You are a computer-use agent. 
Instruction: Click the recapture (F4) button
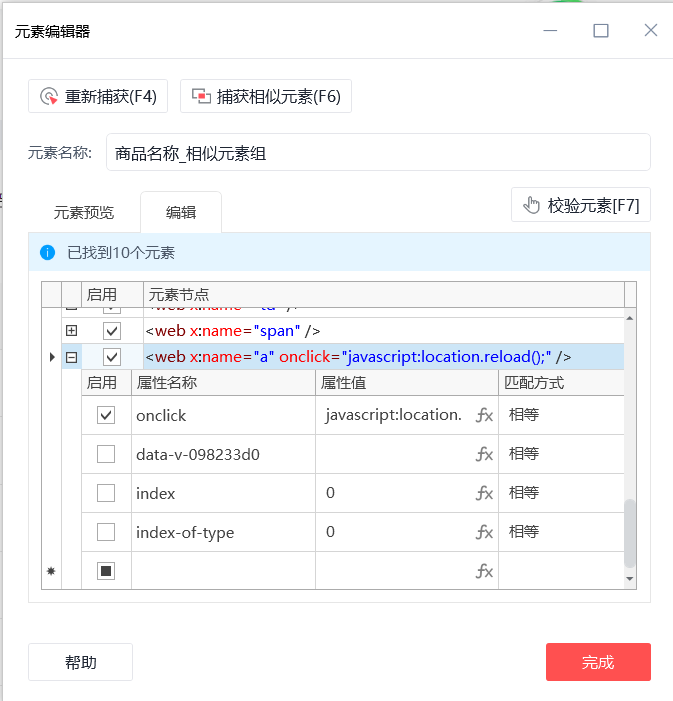98,96
